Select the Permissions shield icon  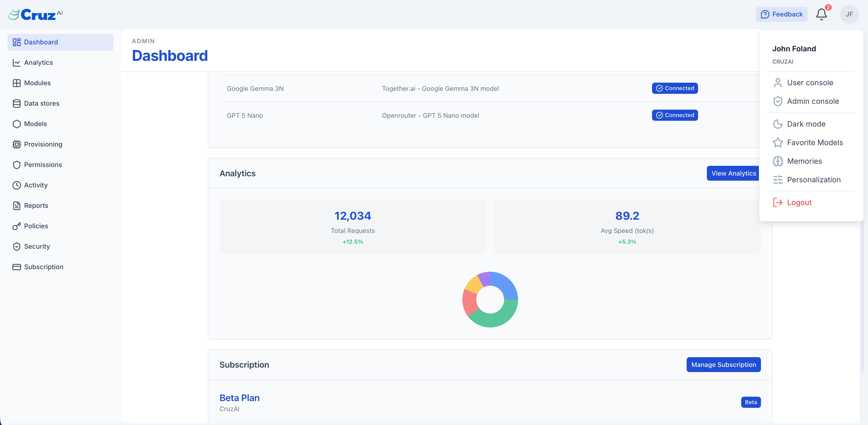tap(17, 165)
